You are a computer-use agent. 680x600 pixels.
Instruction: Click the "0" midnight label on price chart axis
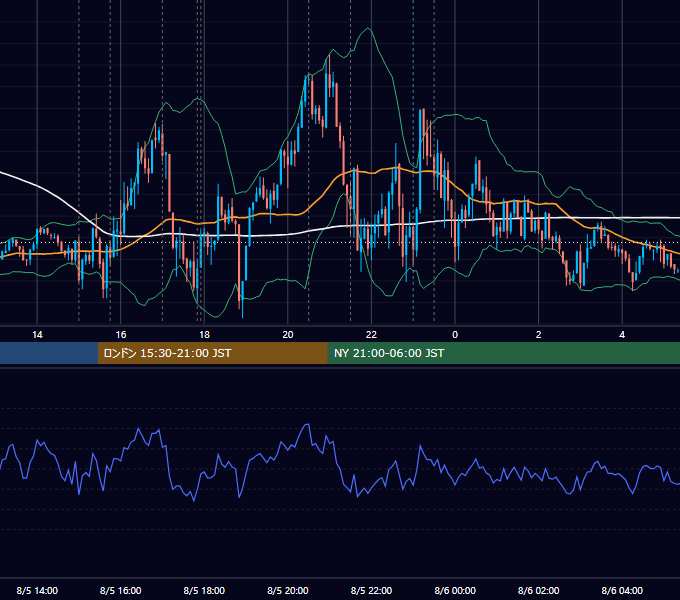[x=455, y=335]
